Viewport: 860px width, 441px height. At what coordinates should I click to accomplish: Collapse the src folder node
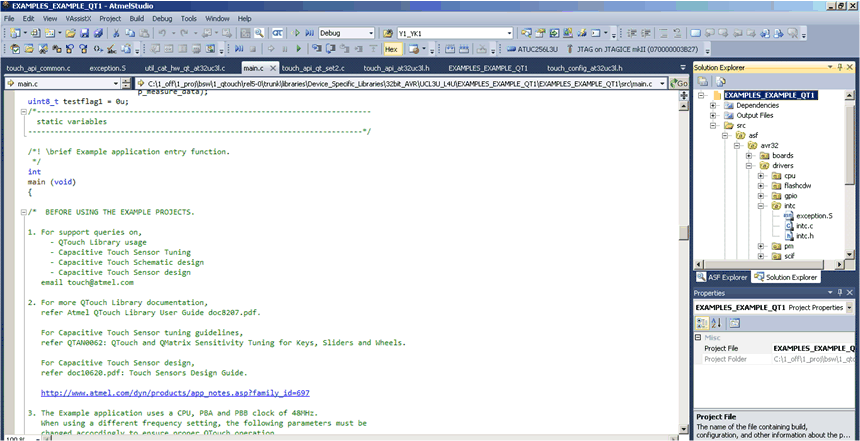pos(713,126)
